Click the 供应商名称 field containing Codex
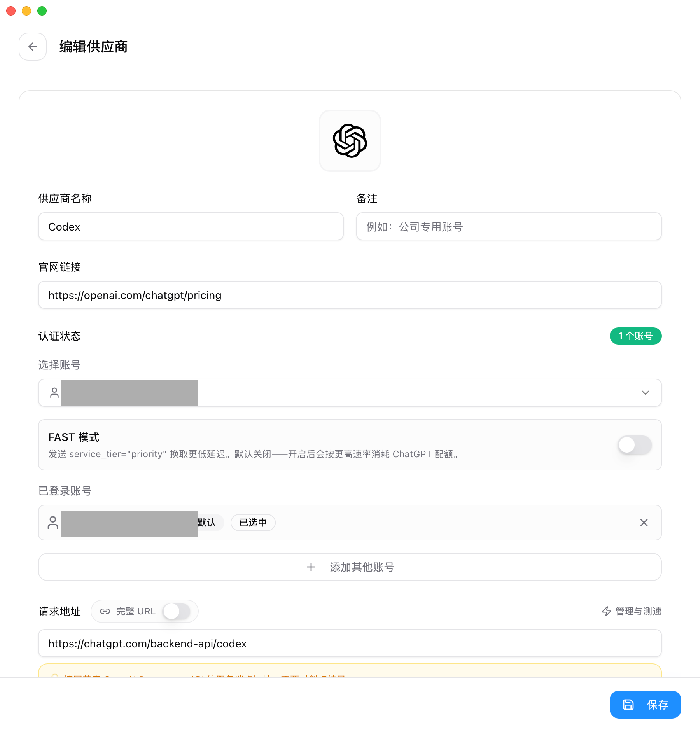The width and height of the screenshot is (700, 731). coord(191,226)
